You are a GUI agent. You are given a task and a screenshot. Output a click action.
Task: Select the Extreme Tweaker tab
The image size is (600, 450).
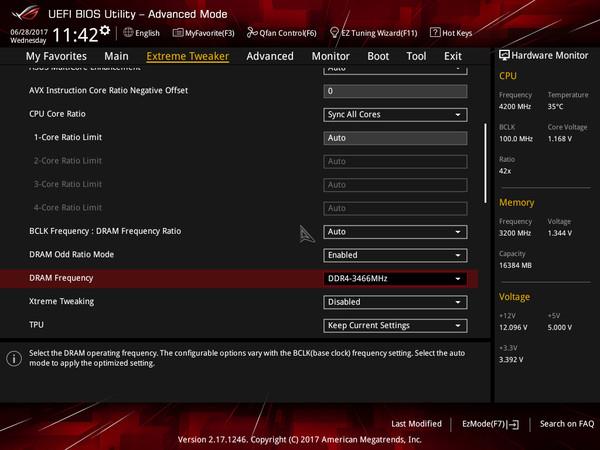(188, 56)
